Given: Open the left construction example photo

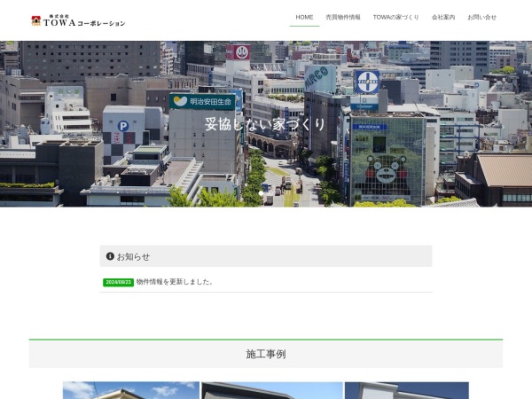Looking at the screenshot, I should pos(131,390).
